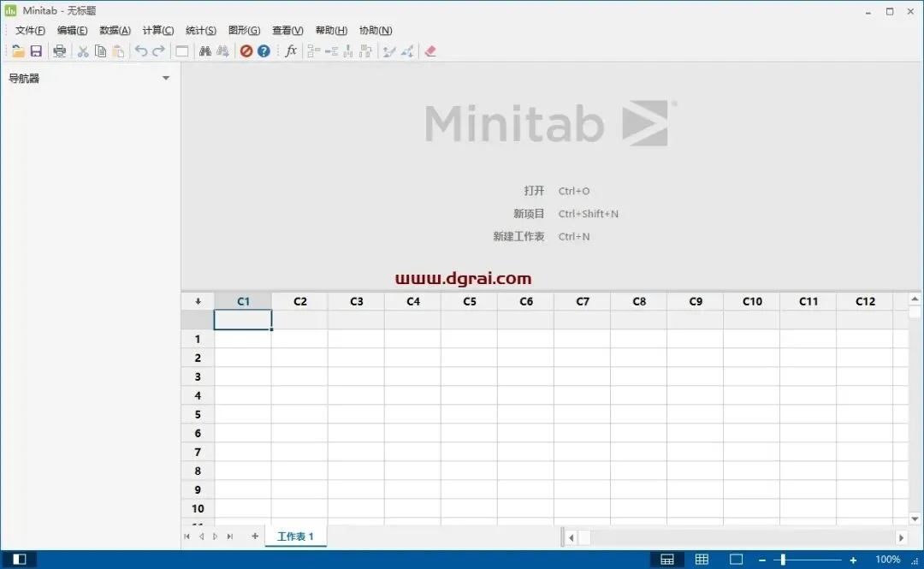
Task: Open the 数据(A) menu
Action: tap(115, 30)
